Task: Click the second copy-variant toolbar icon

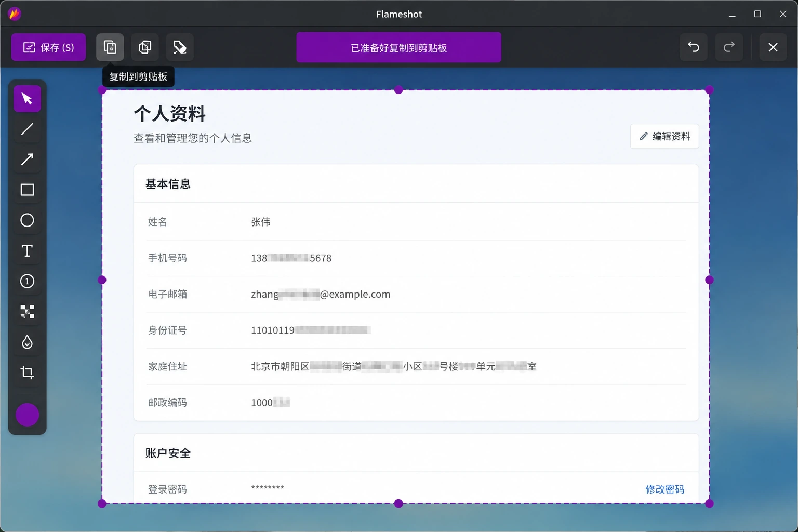Action: (145, 47)
